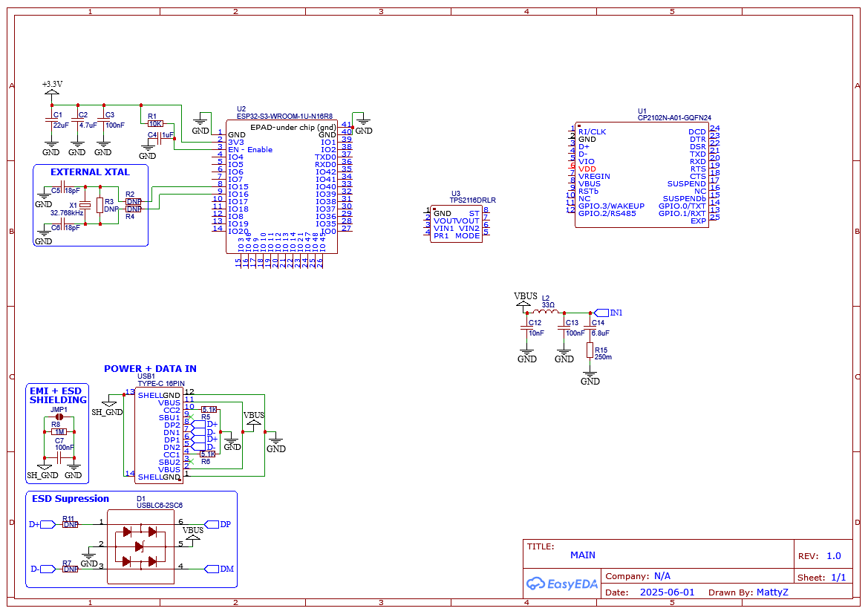Select the MODE pin on U3
Image resolution: width=868 pixels, height=614 pixels.
coord(467,236)
